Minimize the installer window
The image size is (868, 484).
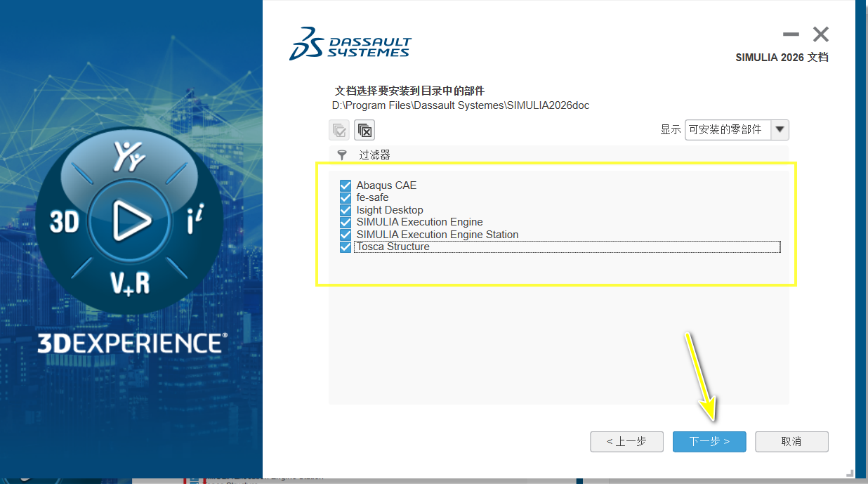791,34
